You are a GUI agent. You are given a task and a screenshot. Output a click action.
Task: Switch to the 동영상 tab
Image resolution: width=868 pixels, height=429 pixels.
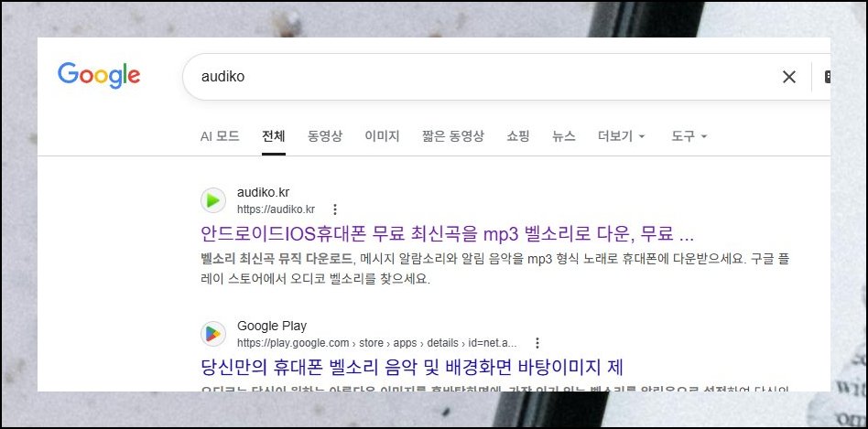click(x=325, y=136)
